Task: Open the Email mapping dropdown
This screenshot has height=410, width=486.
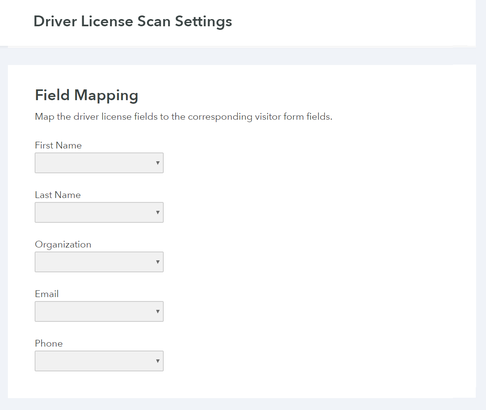Action: (99, 311)
